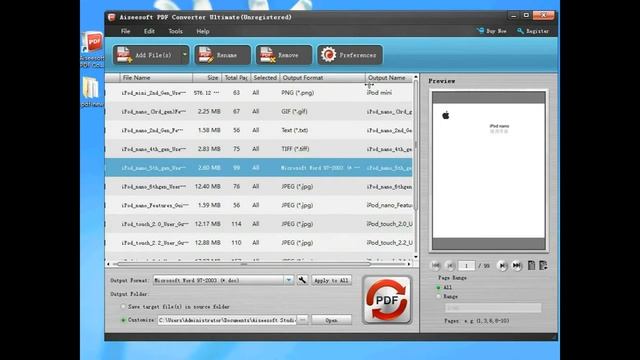Click the Selected column header
The width and height of the screenshot is (640, 360).
coord(265,78)
